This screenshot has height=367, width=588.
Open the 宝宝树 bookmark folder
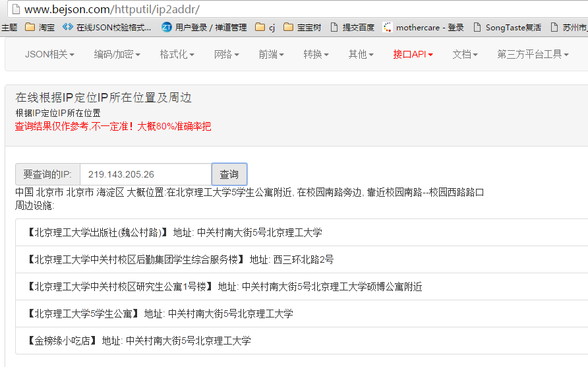(x=303, y=28)
